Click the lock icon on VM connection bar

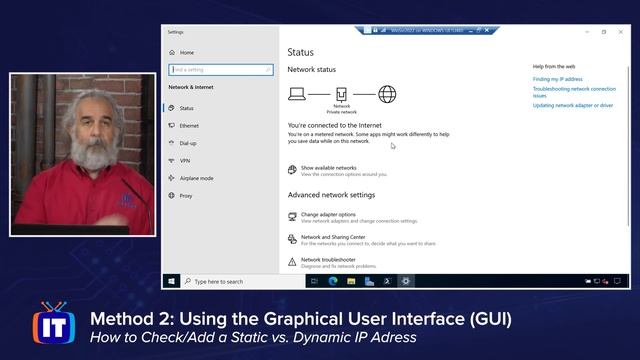375,30
